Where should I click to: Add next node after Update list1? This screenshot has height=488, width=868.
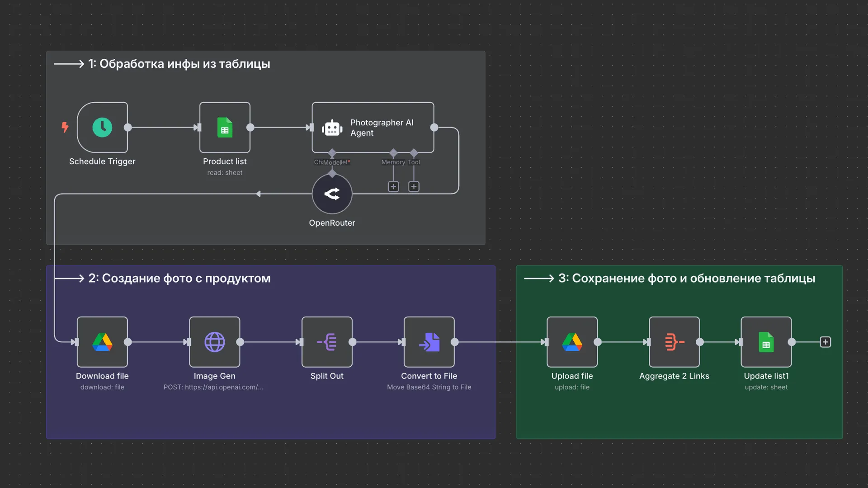coord(825,342)
